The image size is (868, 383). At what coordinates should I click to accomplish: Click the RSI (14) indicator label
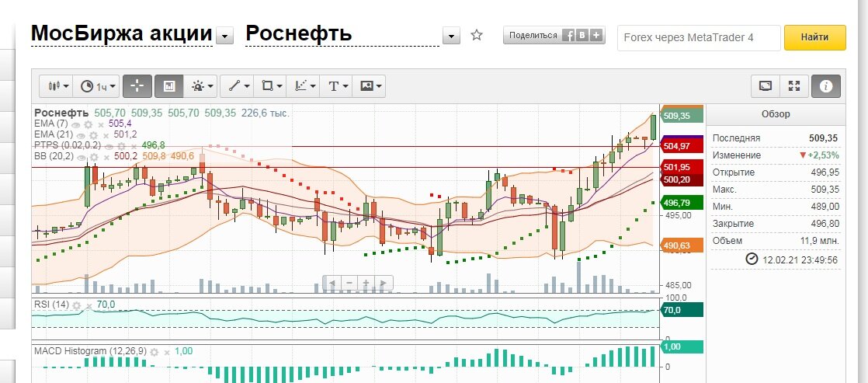[x=51, y=305]
